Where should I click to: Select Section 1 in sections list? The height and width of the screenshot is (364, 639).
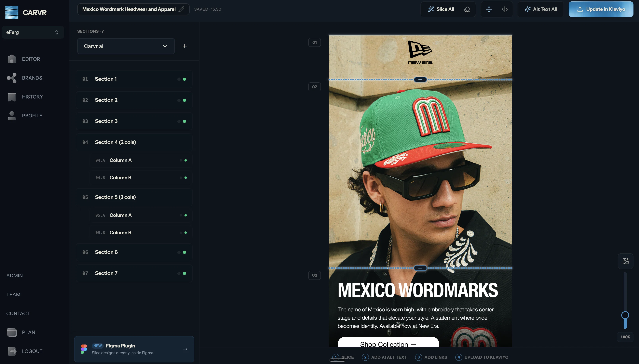[x=134, y=79]
